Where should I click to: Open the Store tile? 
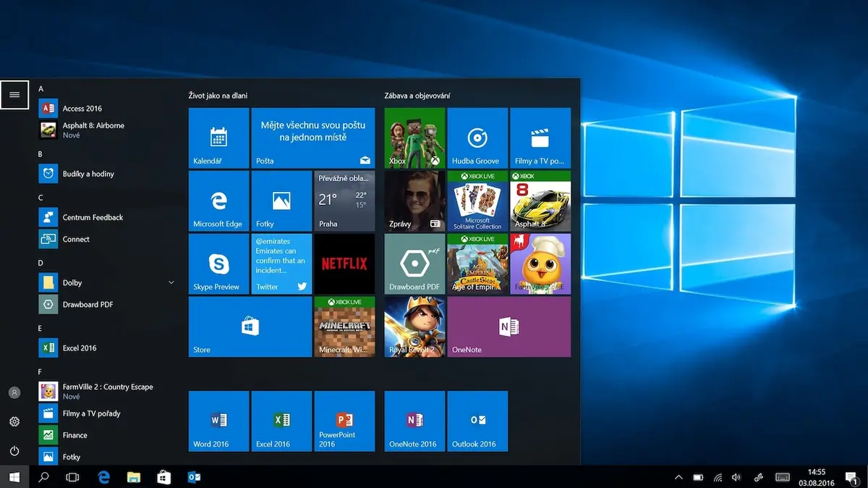pos(250,327)
